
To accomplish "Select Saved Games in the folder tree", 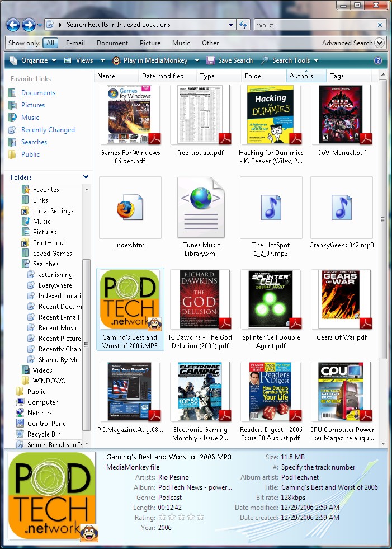I will (53, 253).
